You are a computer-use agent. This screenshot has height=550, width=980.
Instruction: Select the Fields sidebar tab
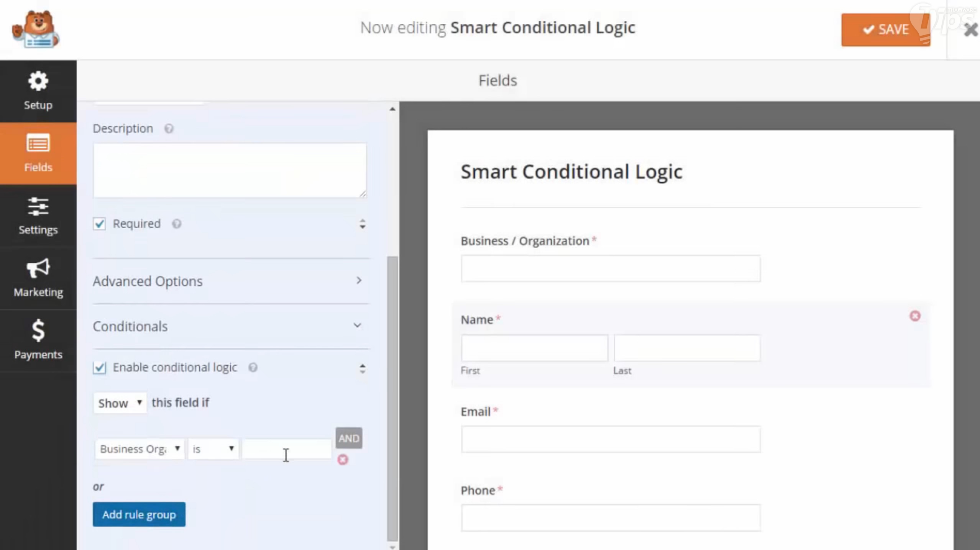click(38, 153)
